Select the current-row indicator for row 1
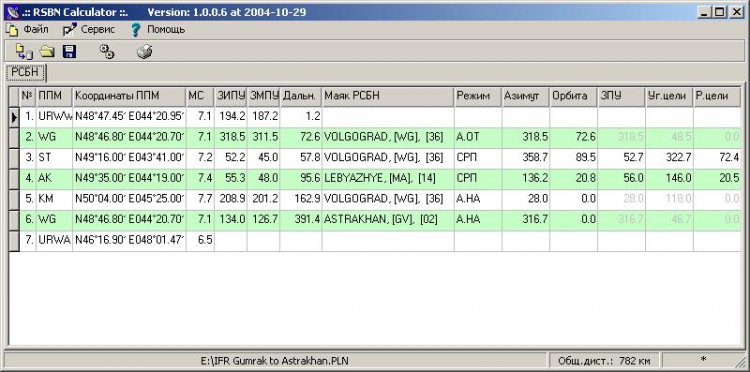 pos(14,117)
